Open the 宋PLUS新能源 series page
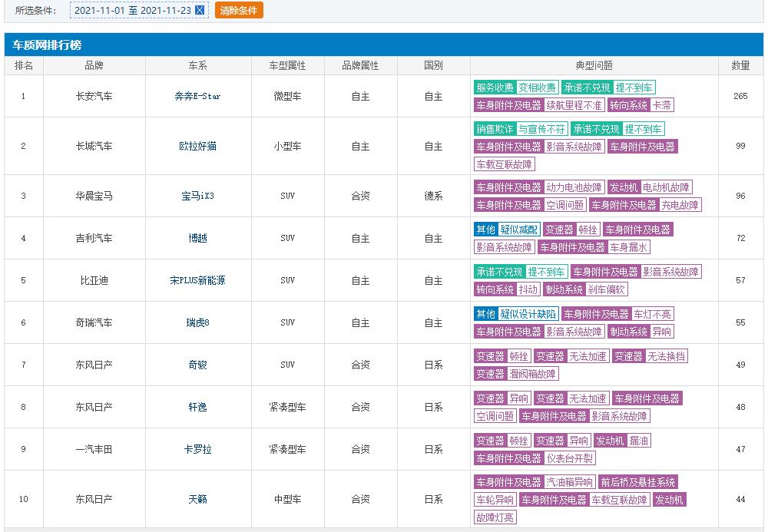768x532 pixels. tap(197, 281)
